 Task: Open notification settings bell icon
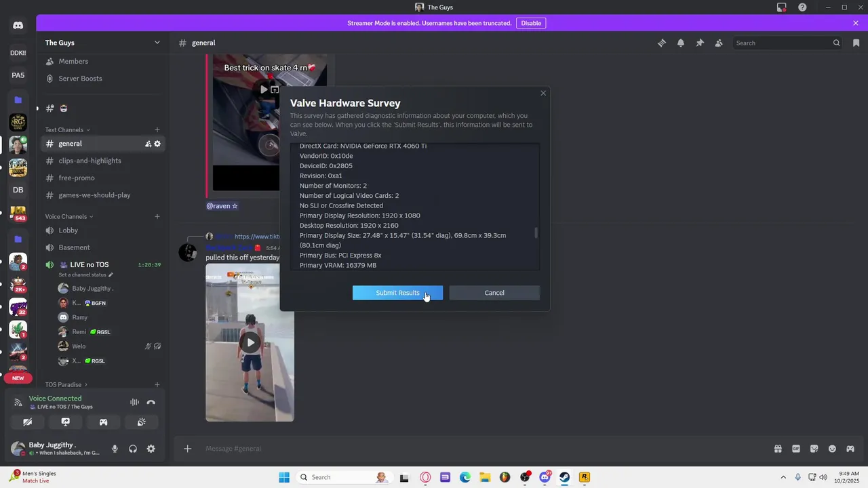681,43
